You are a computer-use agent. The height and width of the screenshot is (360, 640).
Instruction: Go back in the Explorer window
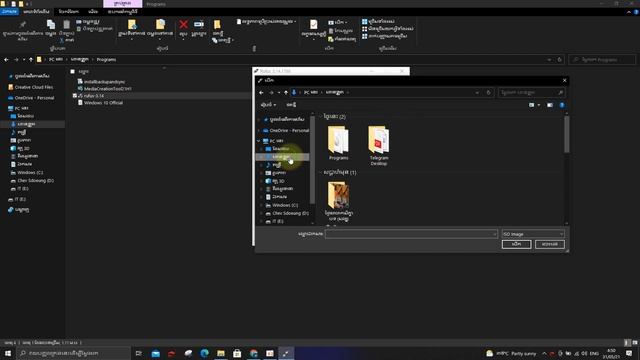[6, 60]
